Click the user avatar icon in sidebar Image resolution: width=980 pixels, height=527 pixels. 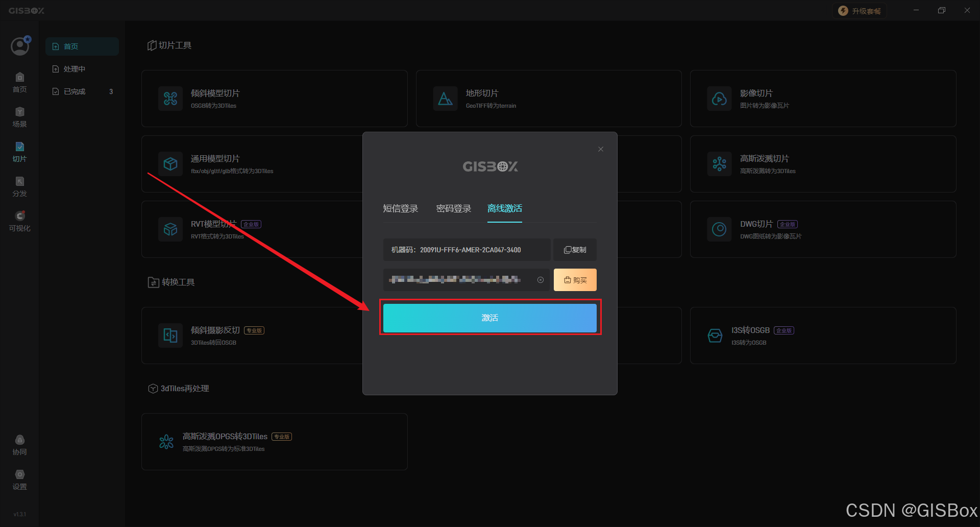coord(20,46)
